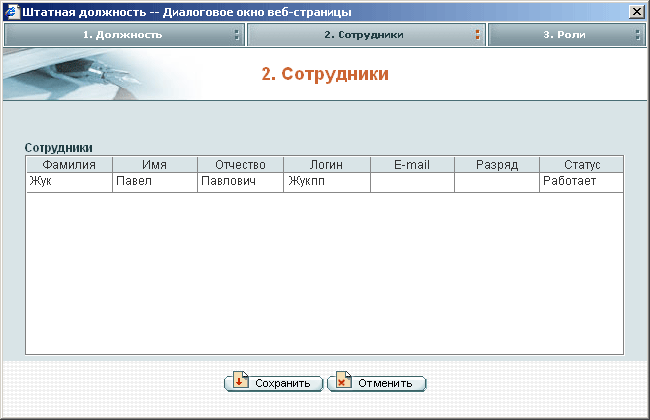Select the Павлович patronymic cell
The image size is (650, 420).
[240, 182]
